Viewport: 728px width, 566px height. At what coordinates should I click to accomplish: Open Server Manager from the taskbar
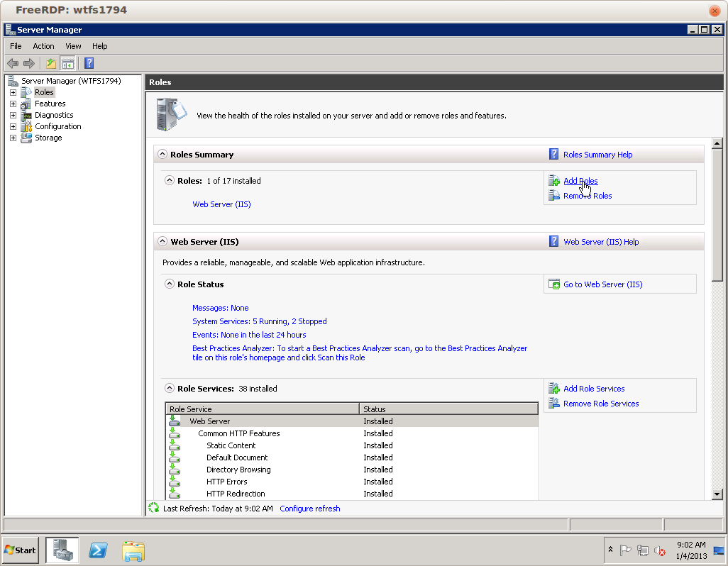pos(62,550)
